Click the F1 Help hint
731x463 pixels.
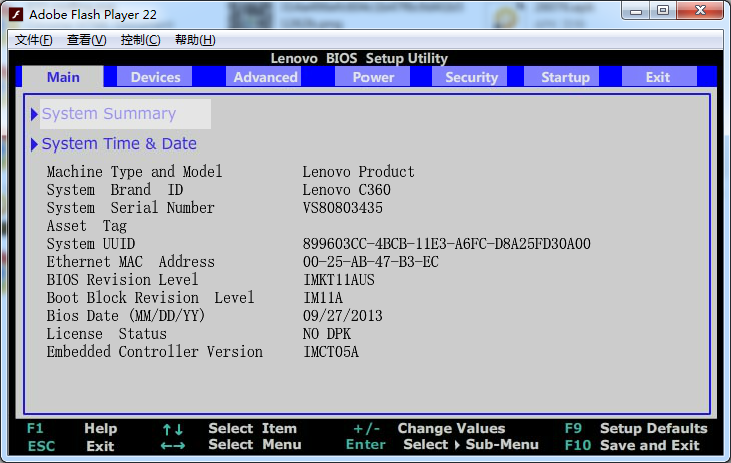pos(72,428)
